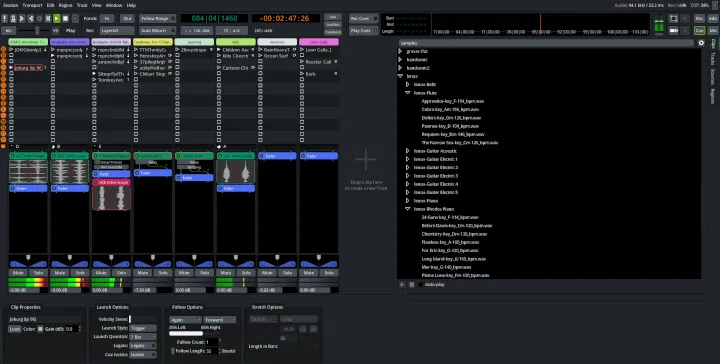720x364 pixels.
Task: Click the double-speed x2 stretch button
Action: [313, 329]
